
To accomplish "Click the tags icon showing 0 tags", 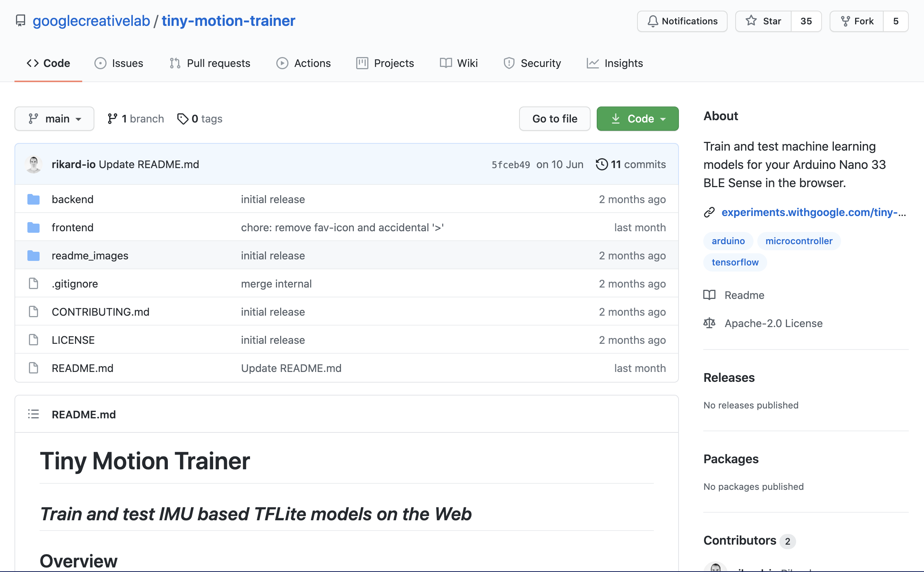I will pyautogui.click(x=183, y=119).
